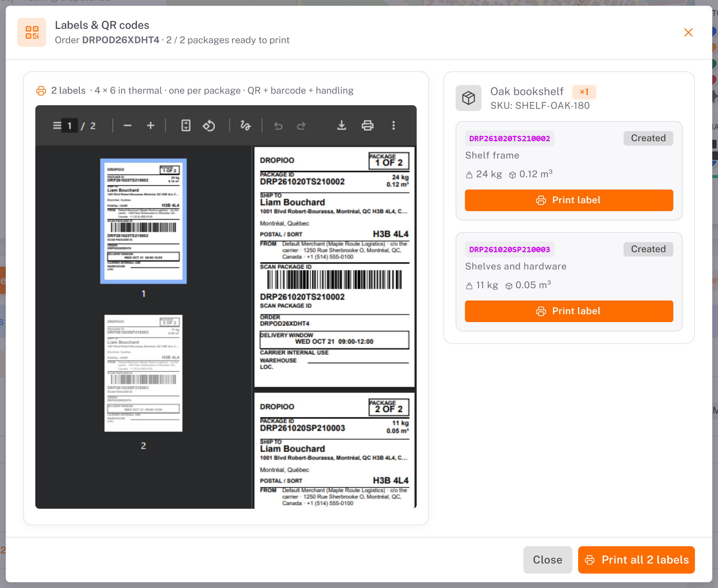Click Created status on Shelf frame package
This screenshot has width=718, height=588.
tap(648, 138)
